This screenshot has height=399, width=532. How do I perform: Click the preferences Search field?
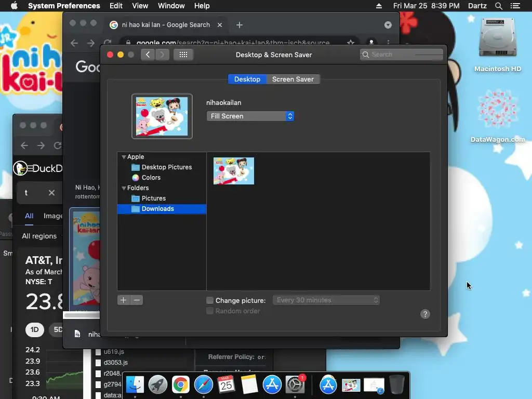pos(402,55)
